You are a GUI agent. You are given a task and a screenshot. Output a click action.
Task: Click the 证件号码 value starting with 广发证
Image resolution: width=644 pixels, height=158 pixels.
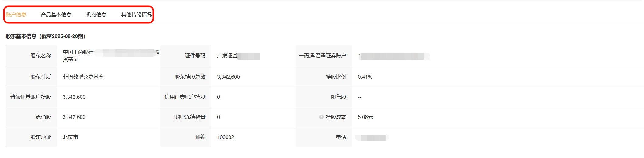(227, 56)
